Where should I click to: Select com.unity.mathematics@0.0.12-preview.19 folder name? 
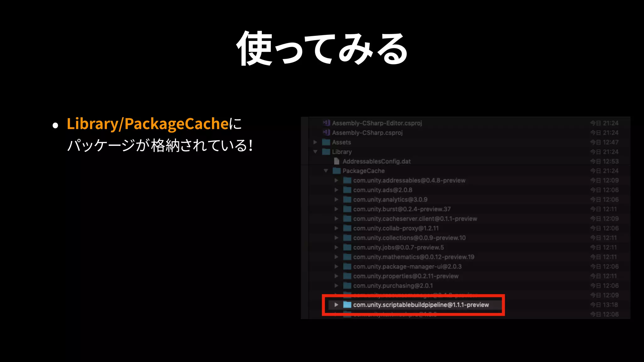tap(414, 257)
